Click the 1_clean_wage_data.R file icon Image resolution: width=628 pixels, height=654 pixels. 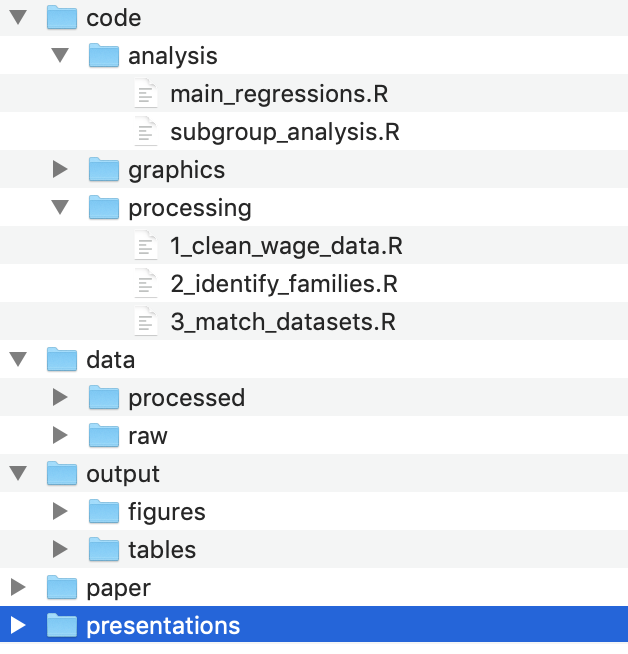point(146,246)
